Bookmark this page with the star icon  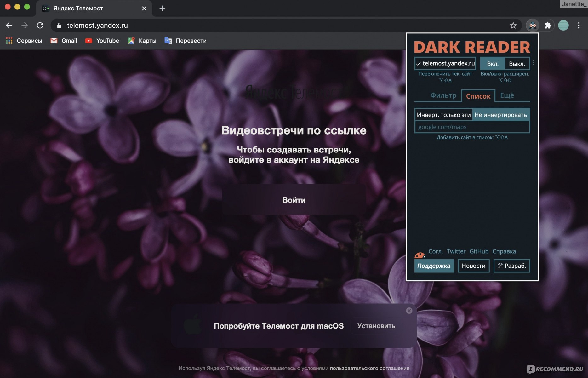(x=513, y=25)
